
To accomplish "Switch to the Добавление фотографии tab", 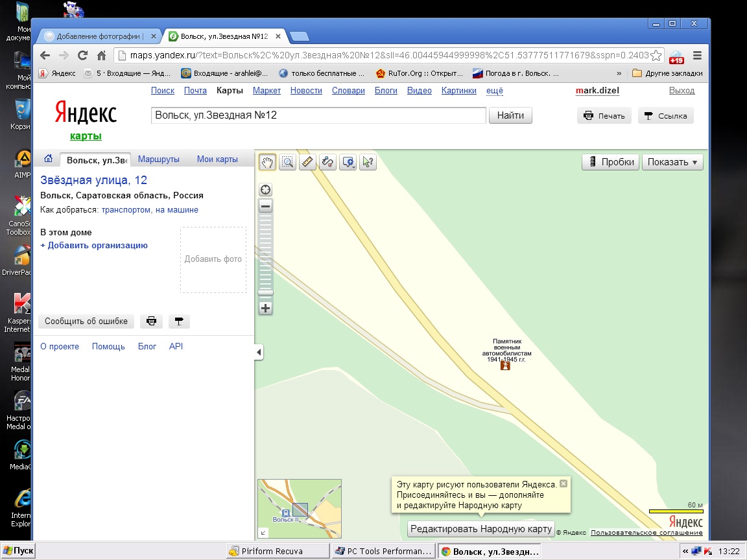I will [x=101, y=36].
